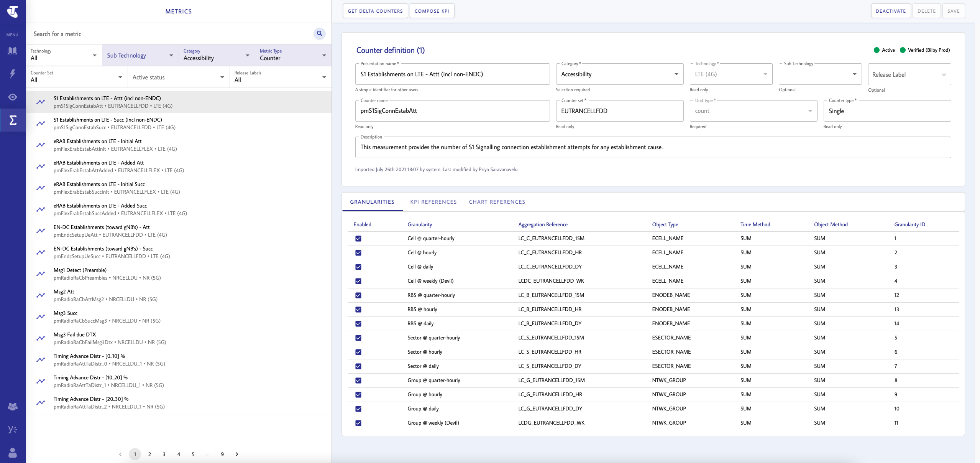The height and width of the screenshot is (463, 980).
Task: Click chart icon for Msg2 Att
Action: coord(41,295)
